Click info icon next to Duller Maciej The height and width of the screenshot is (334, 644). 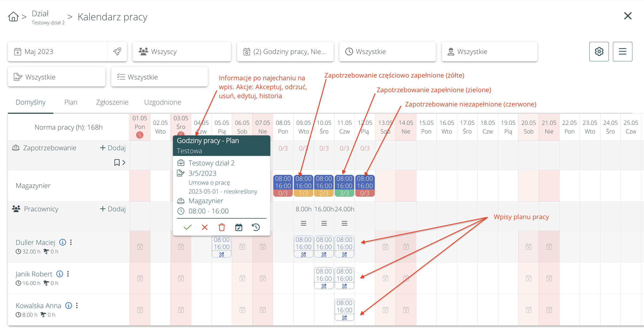click(x=63, y=242)
